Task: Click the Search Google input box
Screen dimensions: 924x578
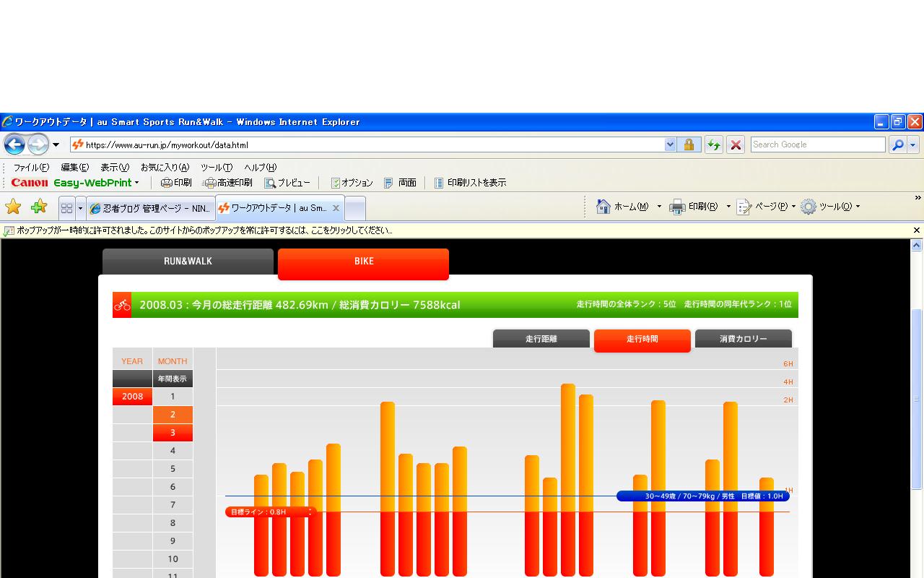Action: point(817,144)
